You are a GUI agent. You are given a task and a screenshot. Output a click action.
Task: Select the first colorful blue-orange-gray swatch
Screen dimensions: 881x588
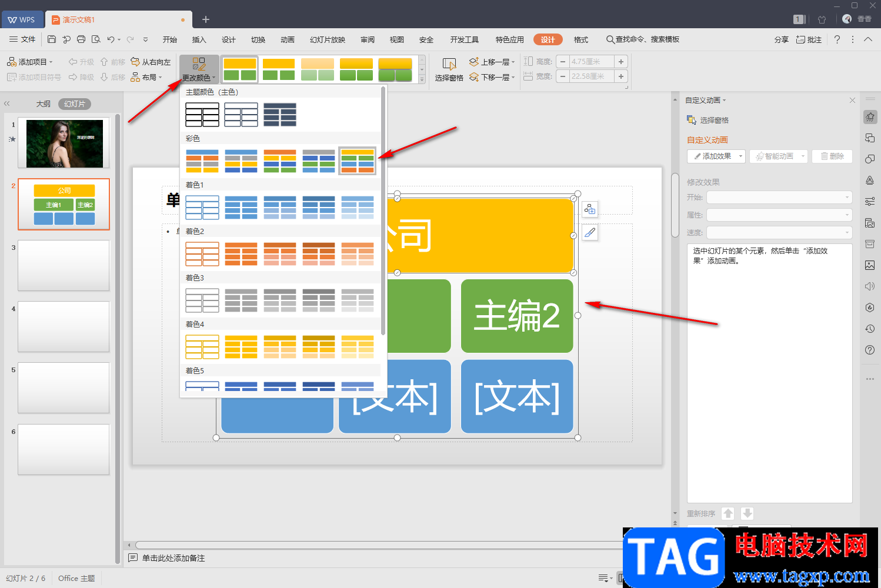click(x=202, y=161)
